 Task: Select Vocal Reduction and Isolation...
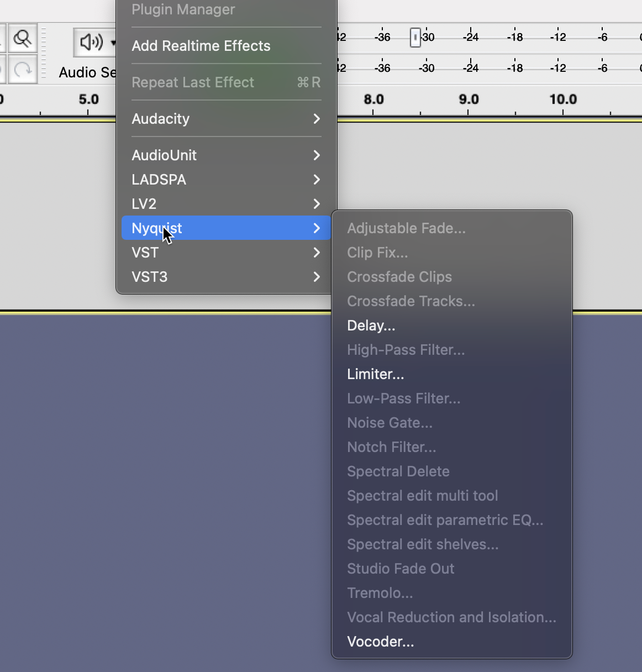click(x=452, y=617)
